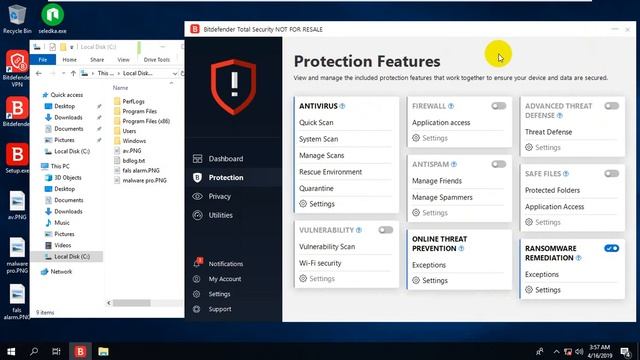
Task: Click the red warning shield status icon
Action: coord(233,87)
